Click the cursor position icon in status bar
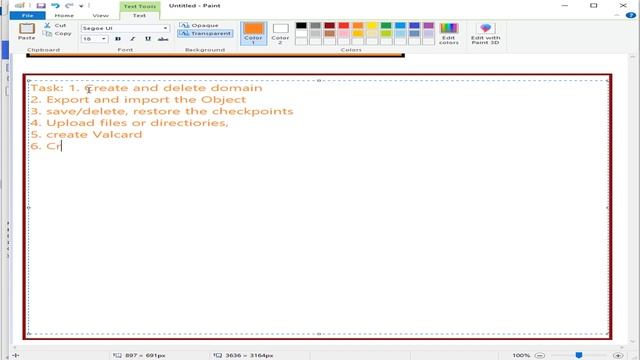 tap(16, 356)
